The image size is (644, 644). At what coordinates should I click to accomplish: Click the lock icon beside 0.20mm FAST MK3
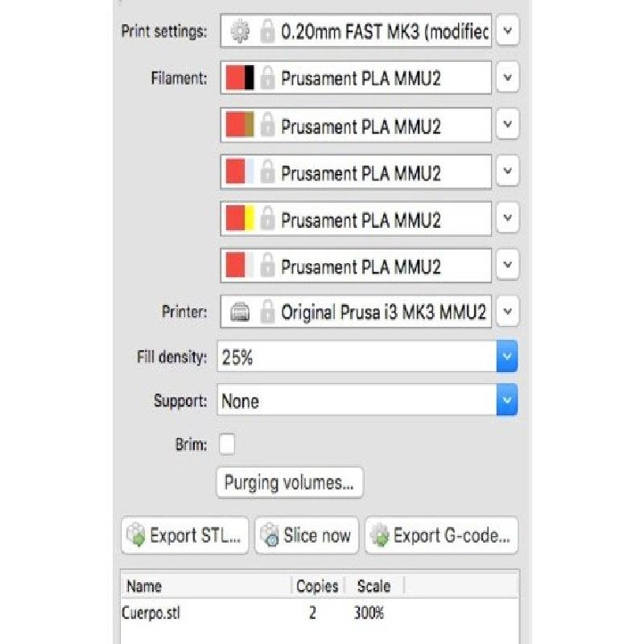pyautogui.click(x=266, y=32)
